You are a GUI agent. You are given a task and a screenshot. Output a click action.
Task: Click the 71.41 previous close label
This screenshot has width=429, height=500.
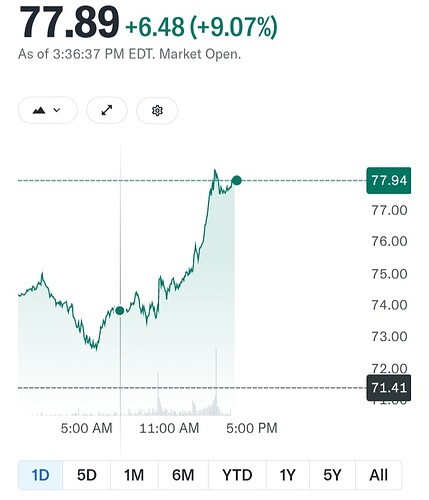click(x=389, y=388)
